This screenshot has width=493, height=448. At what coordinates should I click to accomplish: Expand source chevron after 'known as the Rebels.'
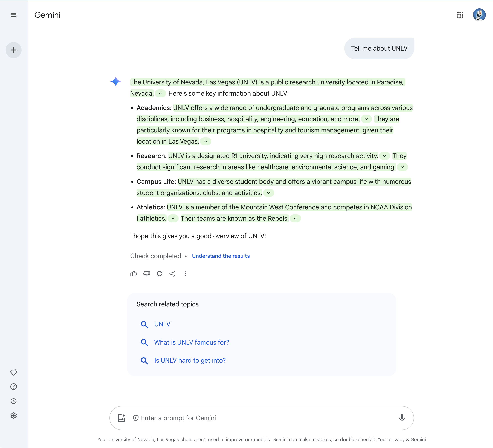click(x=295, y=219)
